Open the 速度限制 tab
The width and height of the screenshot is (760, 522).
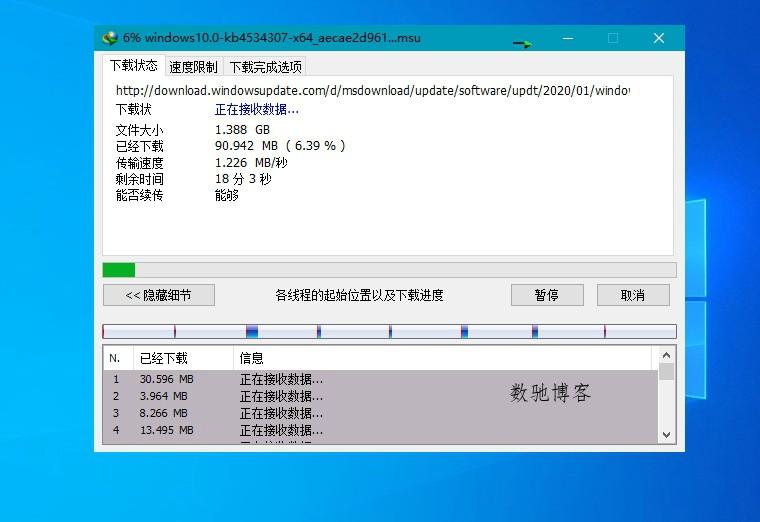[193, 67]
